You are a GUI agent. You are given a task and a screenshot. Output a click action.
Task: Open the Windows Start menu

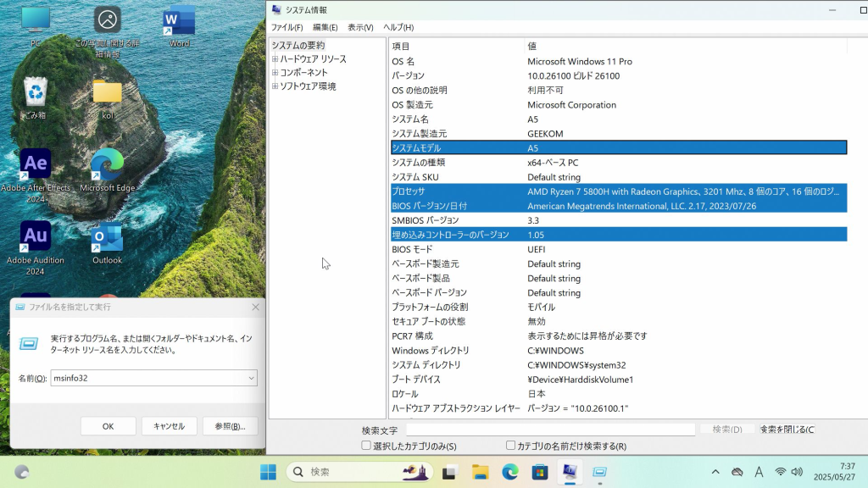(x=268, y=472)
